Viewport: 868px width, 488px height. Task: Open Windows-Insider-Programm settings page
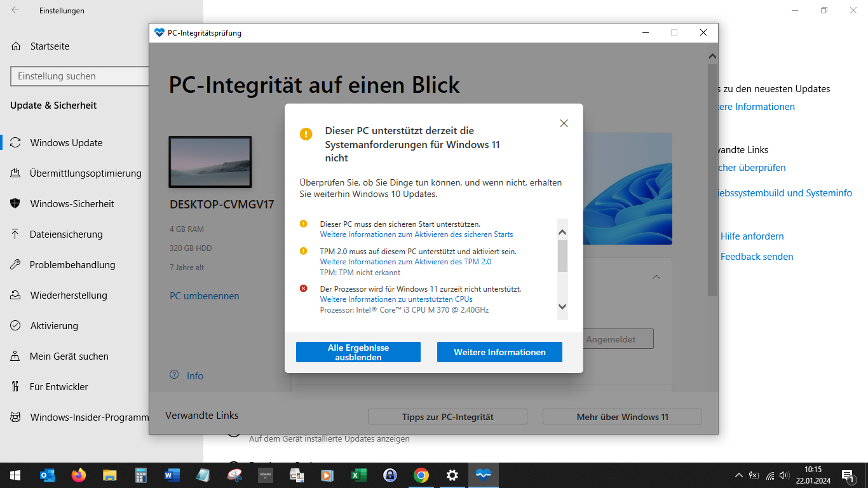pos(89,417)
